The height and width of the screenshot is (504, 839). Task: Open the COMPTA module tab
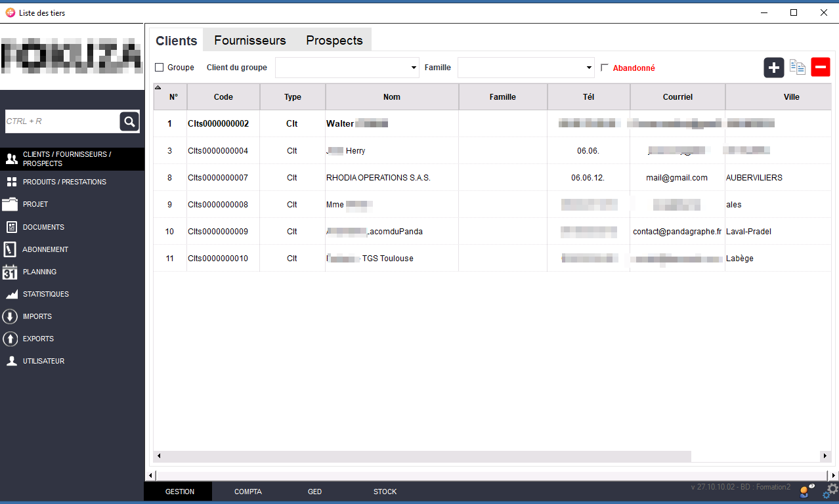click(x=248, y=492)
